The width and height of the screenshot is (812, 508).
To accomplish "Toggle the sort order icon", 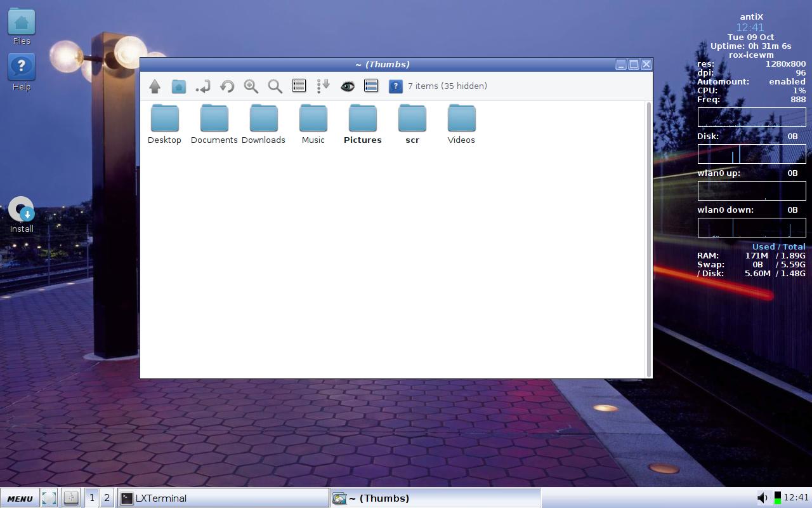I will pos(323,86).
